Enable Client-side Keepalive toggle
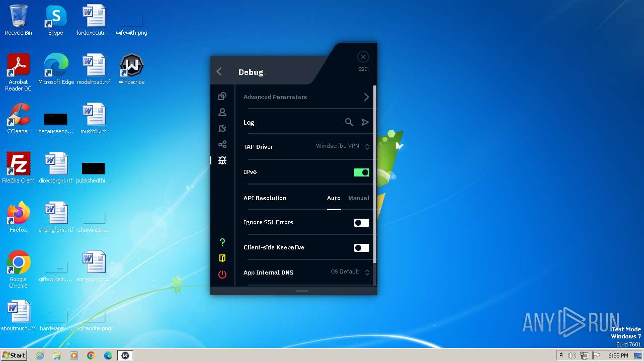Viewport: 644px width, 362px height. point(362,248)
